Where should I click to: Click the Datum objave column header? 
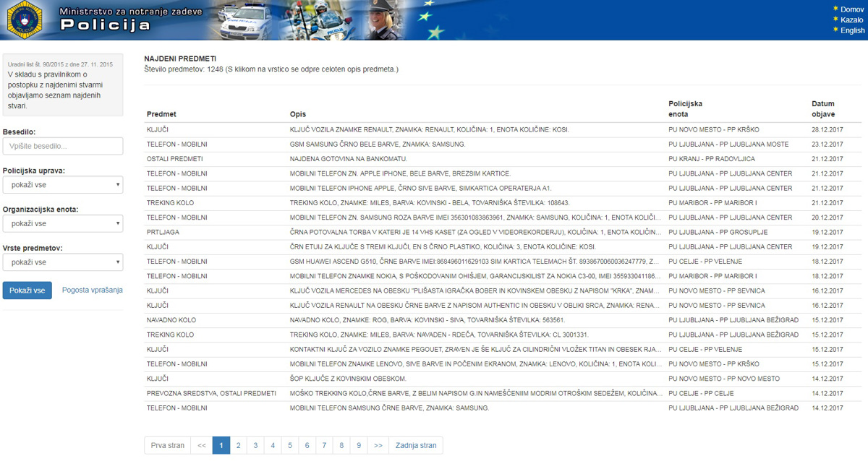(823, 109)
